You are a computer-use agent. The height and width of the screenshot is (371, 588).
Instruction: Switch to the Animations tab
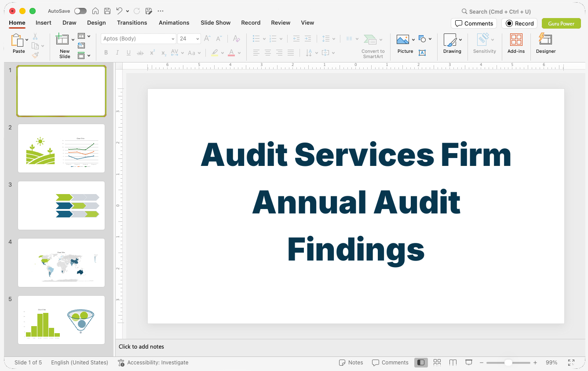point(174,22)
